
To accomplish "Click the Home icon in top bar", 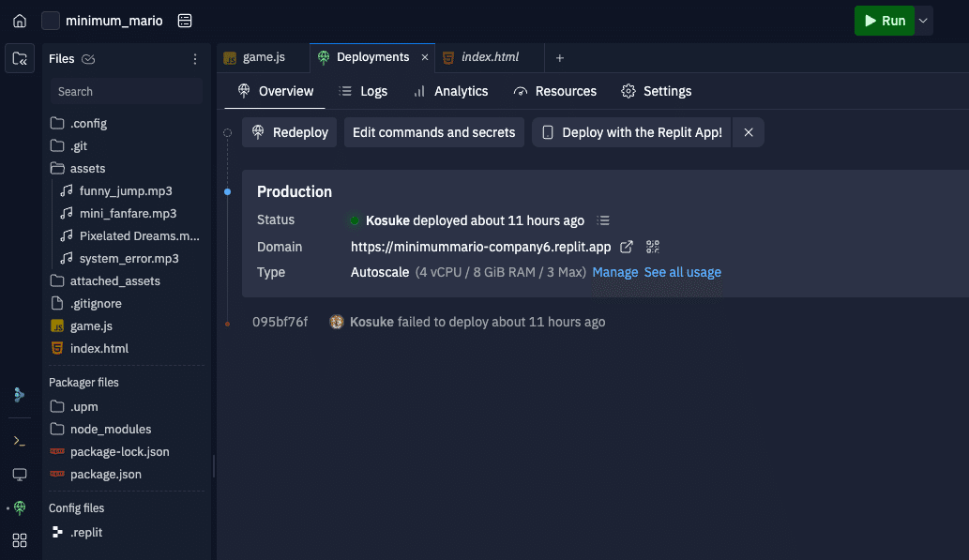I will click(20, 21).
